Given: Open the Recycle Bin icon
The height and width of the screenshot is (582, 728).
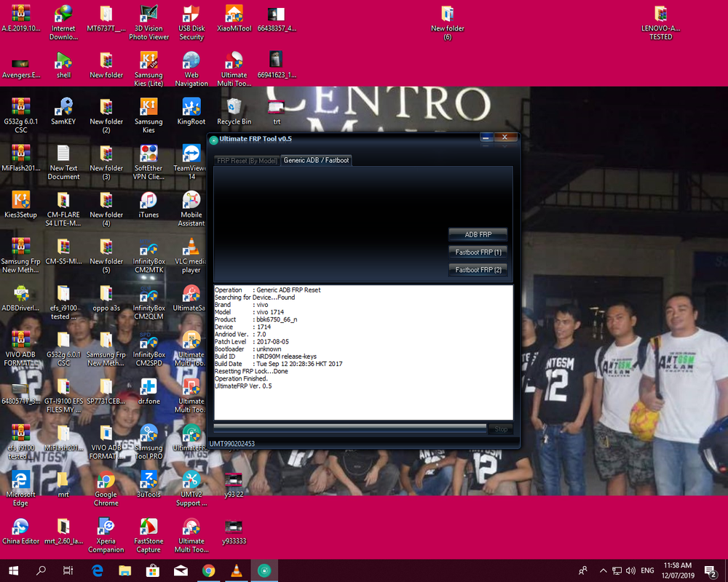Looking at the screenshot, I should [x=234, y=111].
